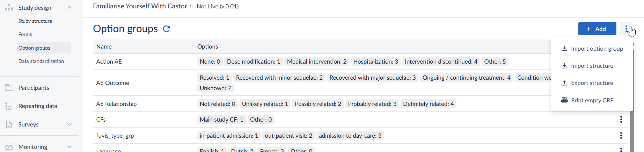Collapse the Study design section
The width and height of the screenshot is (644, 152).
point(69,7)
